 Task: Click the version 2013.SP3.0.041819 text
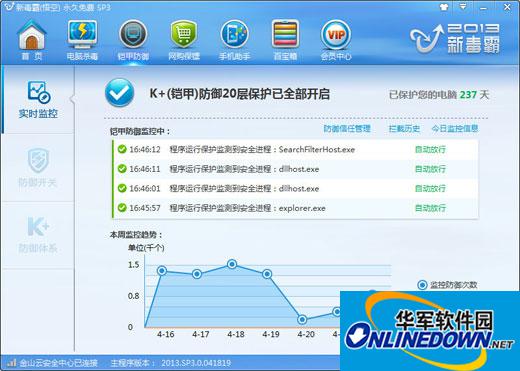(x=196, y=363)
